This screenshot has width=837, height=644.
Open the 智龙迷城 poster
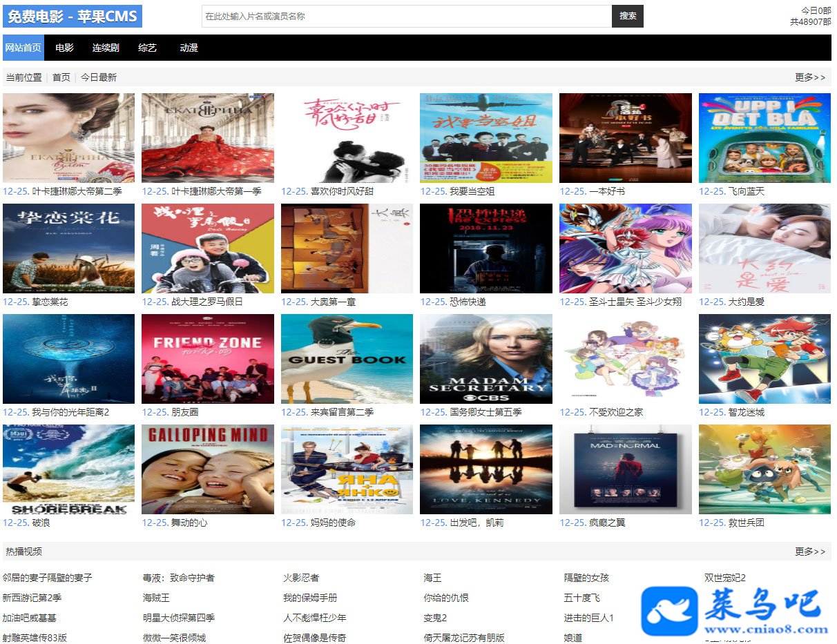[765, 359]
